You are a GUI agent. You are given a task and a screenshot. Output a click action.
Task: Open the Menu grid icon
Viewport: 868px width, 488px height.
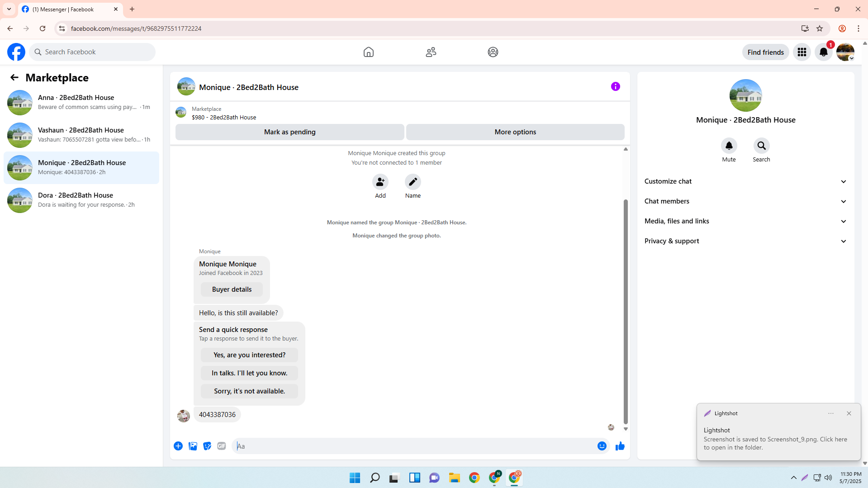click(802, 52)
